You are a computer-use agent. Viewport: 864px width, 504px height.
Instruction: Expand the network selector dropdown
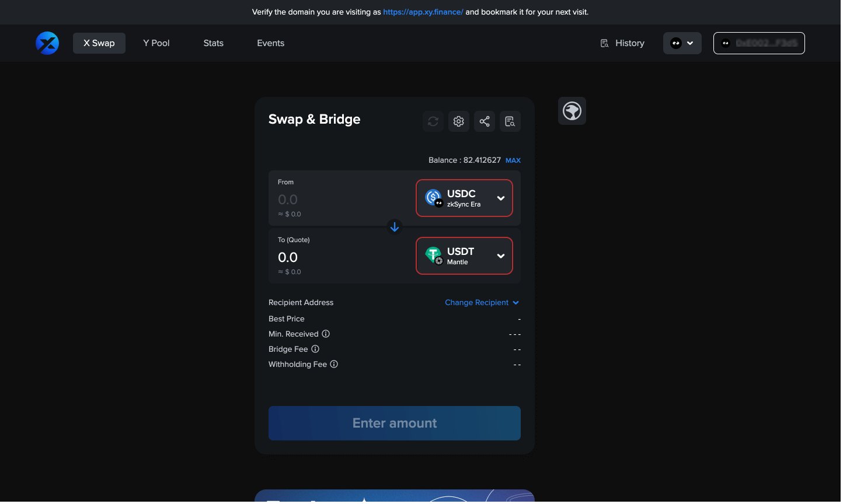[x=682, y=43]
